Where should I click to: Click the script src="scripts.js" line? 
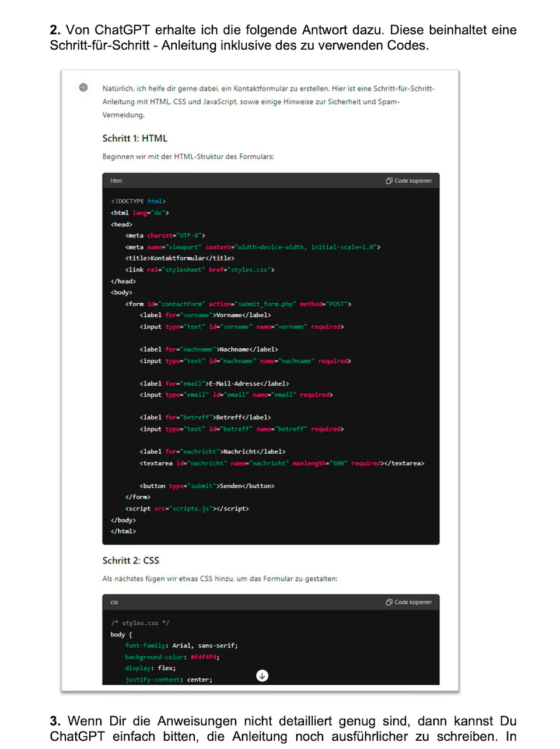pos(187,509)
